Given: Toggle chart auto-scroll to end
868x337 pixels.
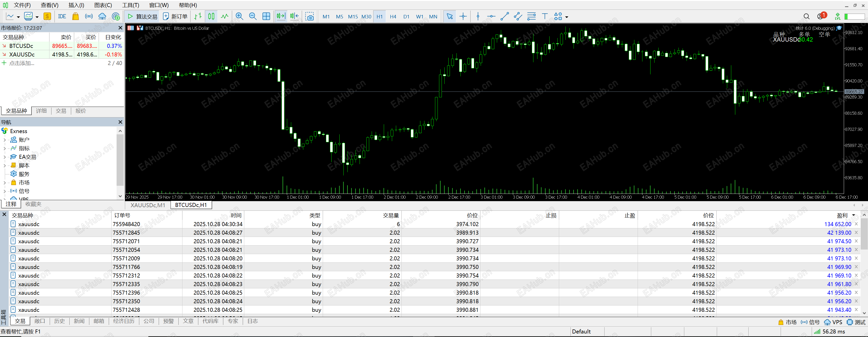Looking at the screenshot, I should point(281,16).
